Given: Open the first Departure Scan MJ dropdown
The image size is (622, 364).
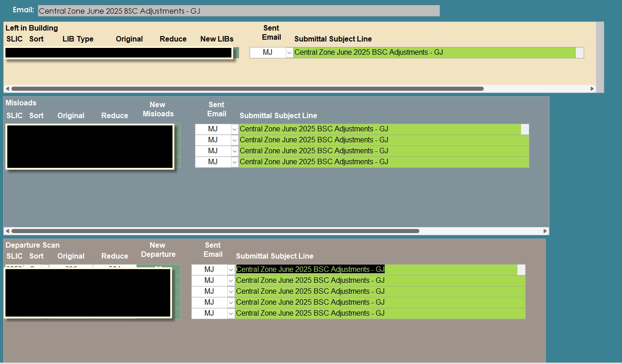Looking at the screenshot, I should tap(230, 269).
